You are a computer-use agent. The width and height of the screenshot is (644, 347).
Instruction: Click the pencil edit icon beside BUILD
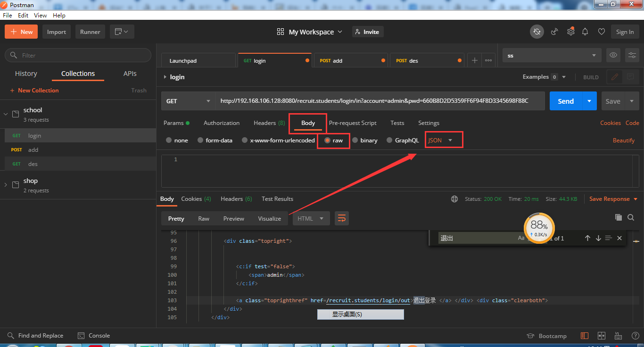(615, 77)
